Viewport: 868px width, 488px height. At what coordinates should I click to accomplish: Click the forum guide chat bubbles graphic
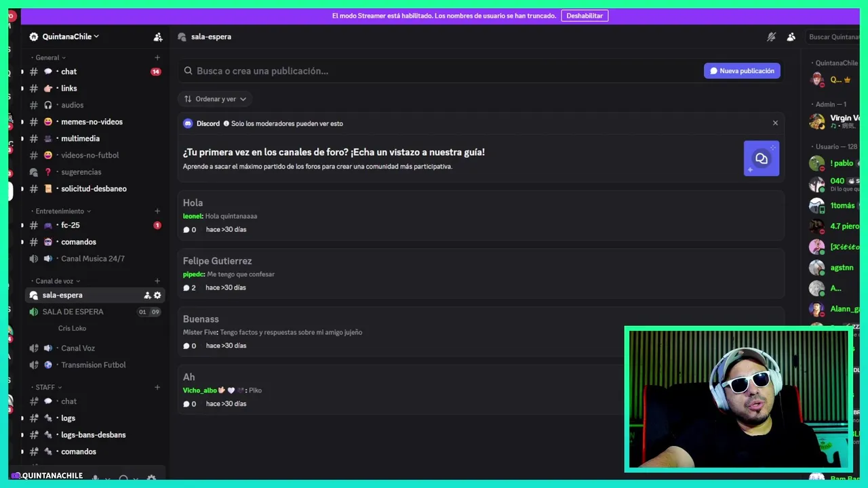click(x=762, y=159)
